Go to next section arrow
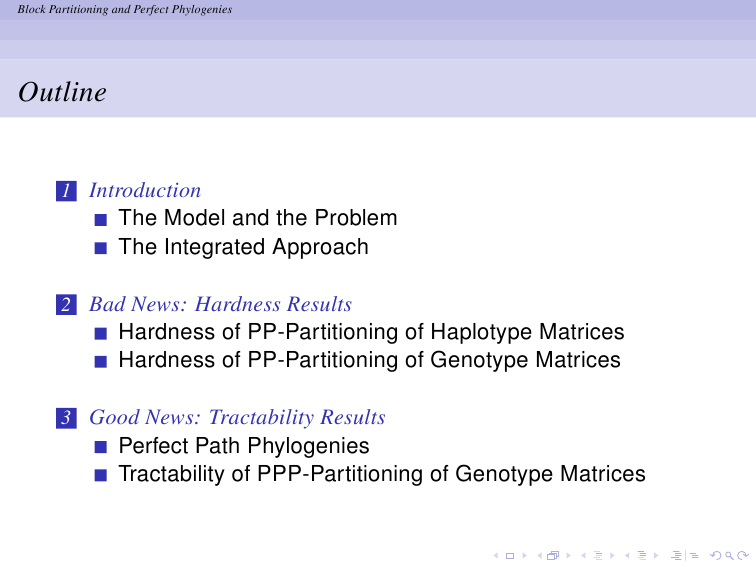 pyautogui.click(x=656, y=556)
